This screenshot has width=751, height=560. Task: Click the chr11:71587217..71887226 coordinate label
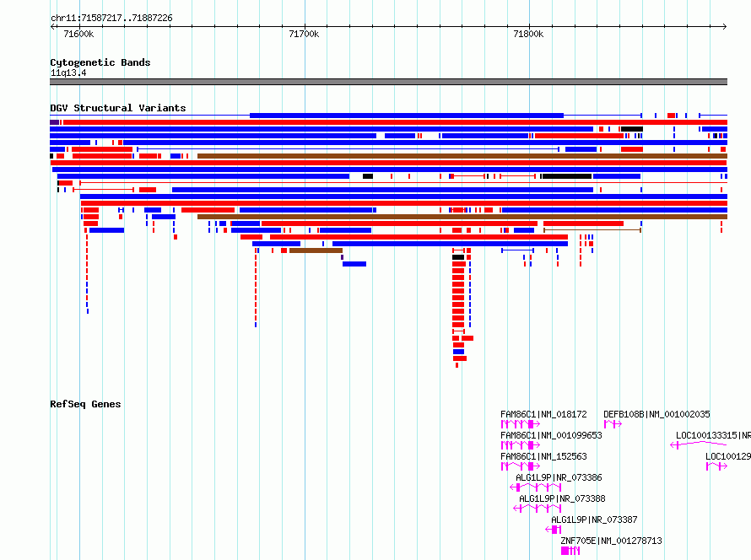click(111, 19)
